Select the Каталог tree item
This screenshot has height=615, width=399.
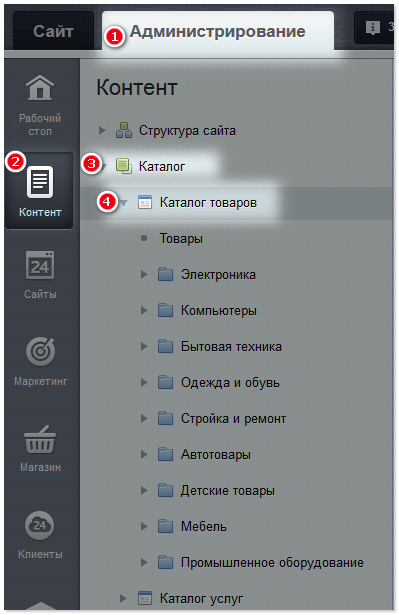tap(162, 166)
